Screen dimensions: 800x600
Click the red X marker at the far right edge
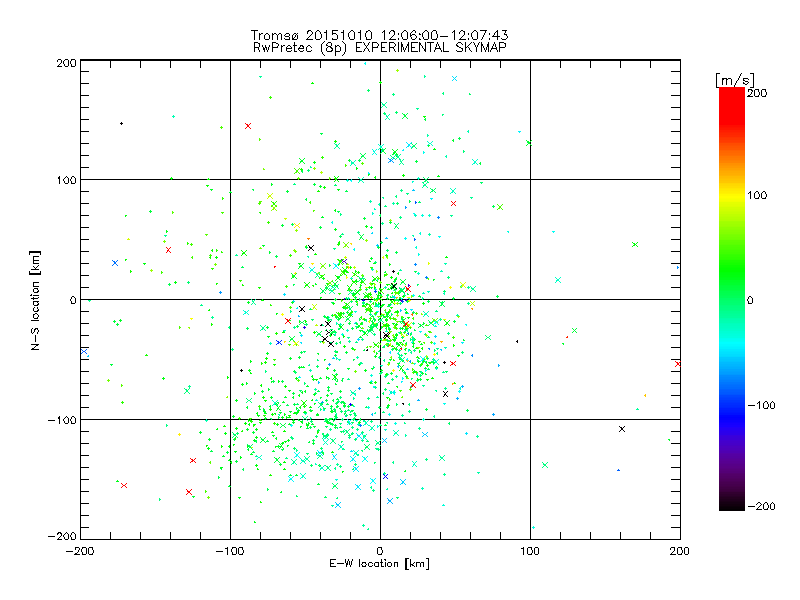(678, 364)
